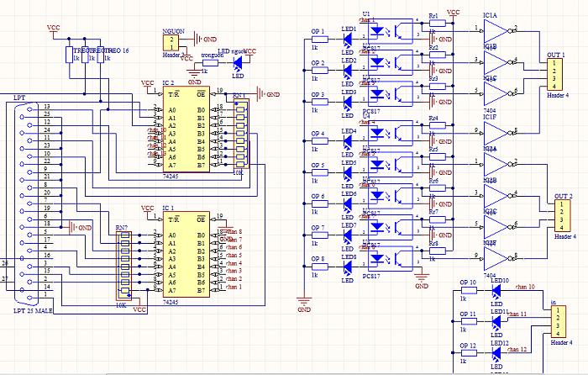Click the NGUON Header 2 power connector
This screenshot has width=588, height=375.
click(171, 43)
